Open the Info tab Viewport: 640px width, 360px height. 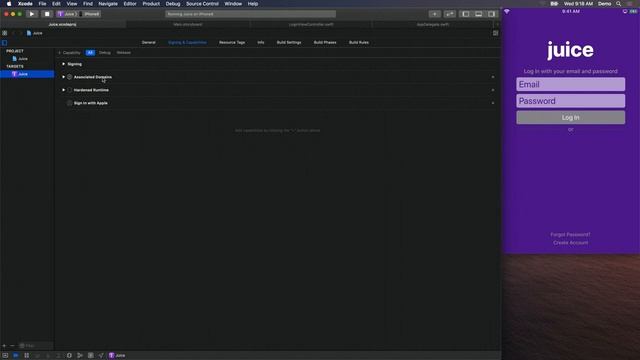coord(261,42)
